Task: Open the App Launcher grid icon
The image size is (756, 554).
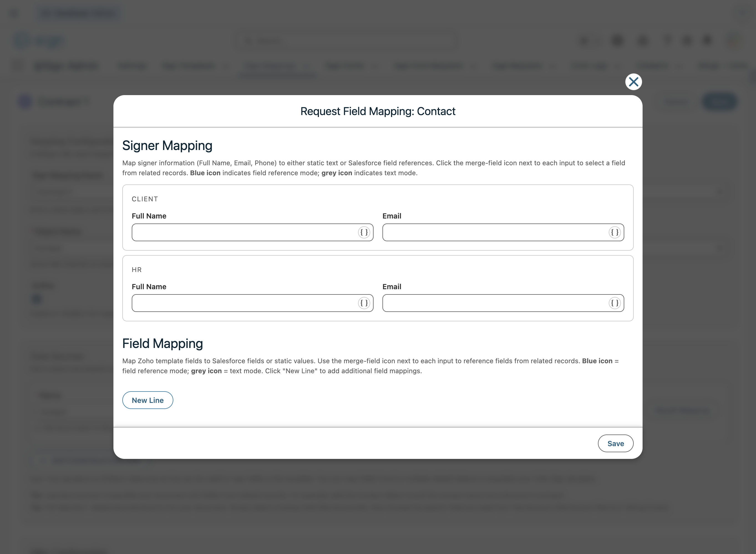Action: coord(19,65)
